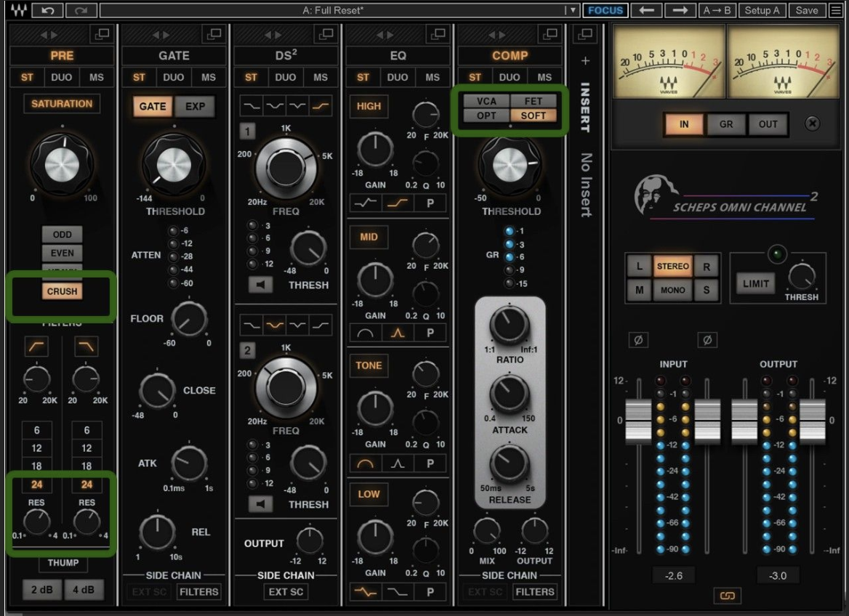
Task: Click DS2 EXT SC button
Action: [x=286, y=591]
